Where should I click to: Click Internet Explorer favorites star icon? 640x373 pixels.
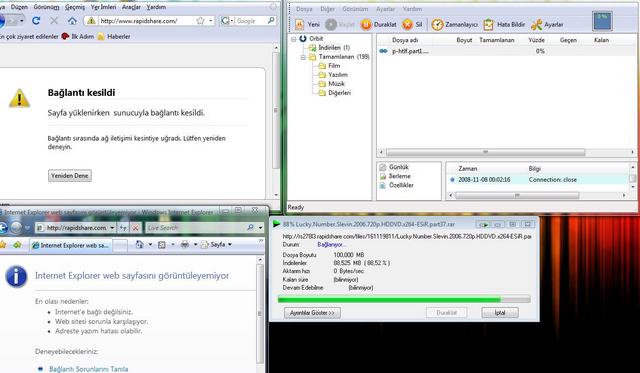pyautogui.click(x=3, y=244)
